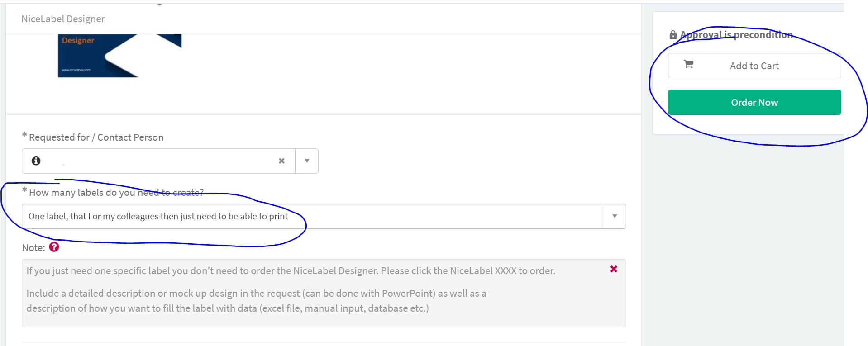Click the lock icon beside Approval is precondition

pyautogui.click(x=673, y=35)
